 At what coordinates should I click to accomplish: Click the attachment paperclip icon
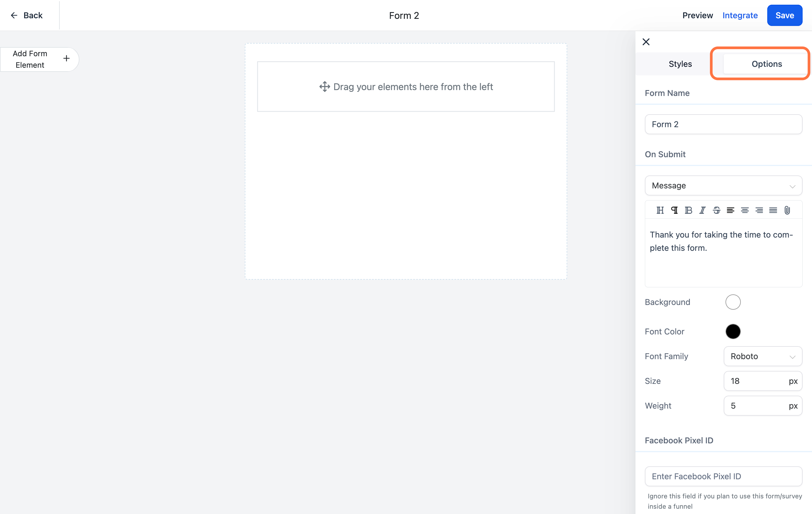click(x=787, y=210)
